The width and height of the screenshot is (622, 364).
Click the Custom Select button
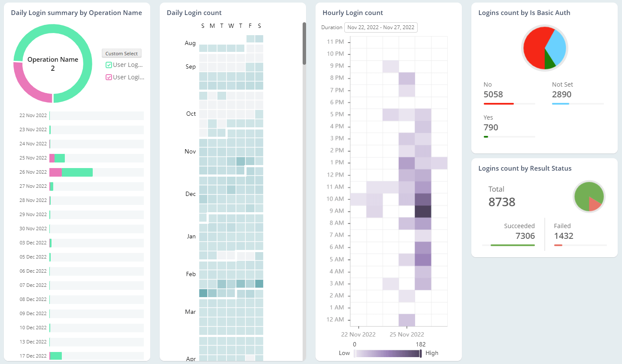pos(121,54)
